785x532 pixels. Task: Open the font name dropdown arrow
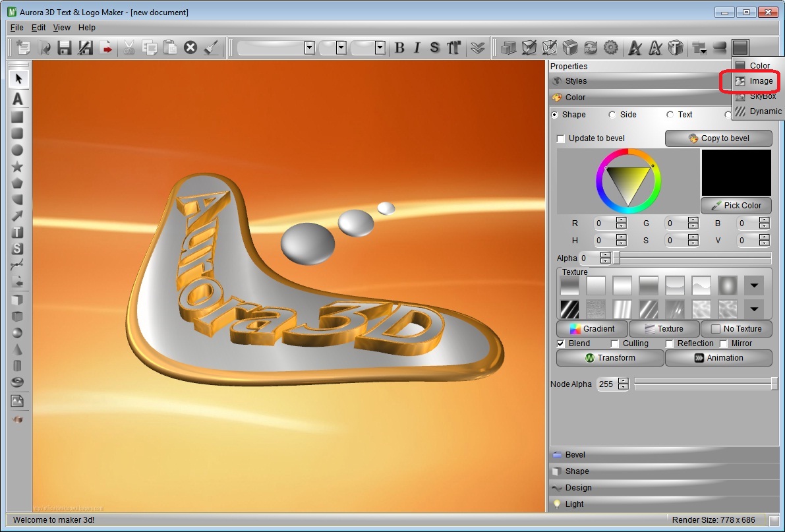coord(309,47)
